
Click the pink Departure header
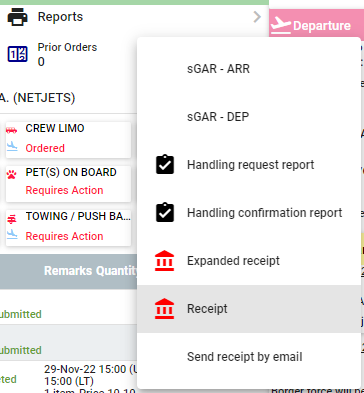tap(316, 23)
